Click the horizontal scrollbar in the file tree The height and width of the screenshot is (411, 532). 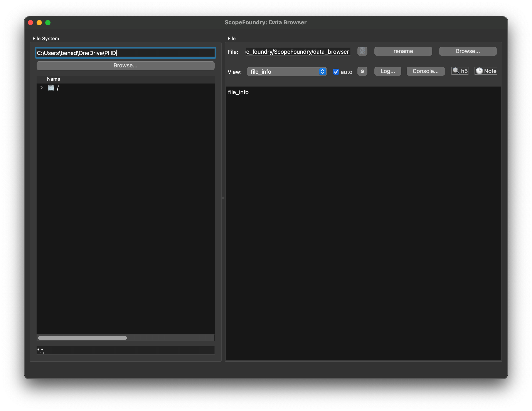pyautogui.click(x=82, y=338)
